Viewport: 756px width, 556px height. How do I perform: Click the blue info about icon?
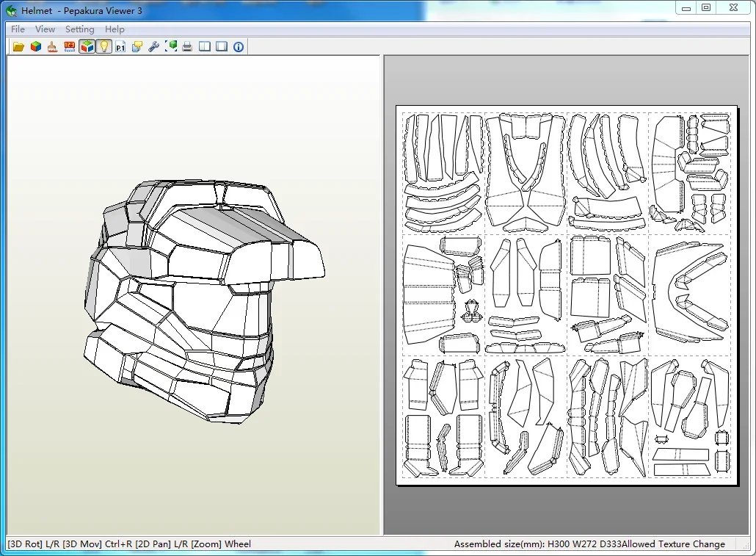pyautogui.click(x=239, y=47)
